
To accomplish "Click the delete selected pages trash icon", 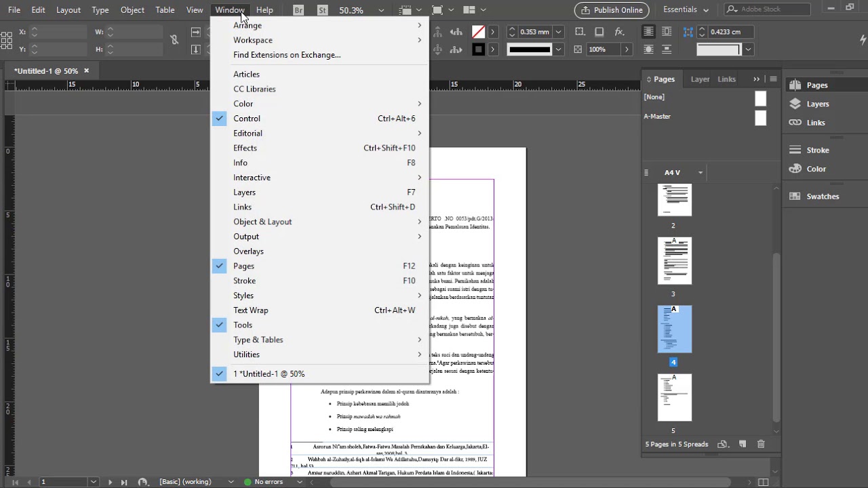I will (761, 444).
